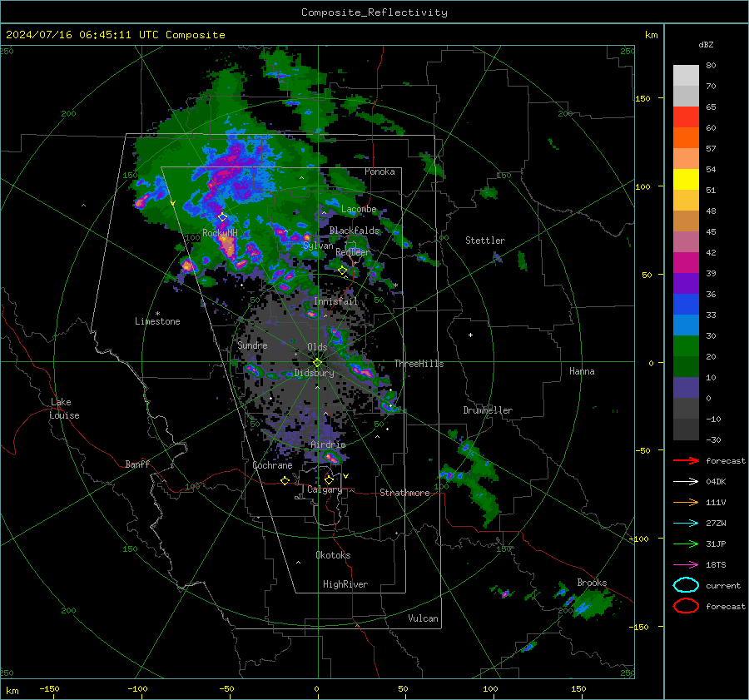749x700 pixels.
Task: Click the cyan 27ZW arrow legend icon
Action: pyautogui.click(x=686, y=524)
